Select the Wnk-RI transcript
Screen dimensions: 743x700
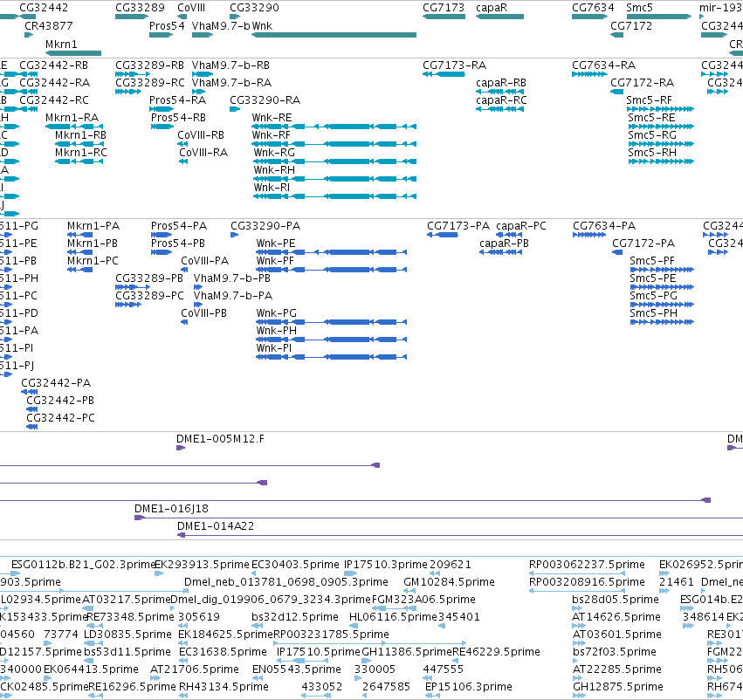pos(335,196)
